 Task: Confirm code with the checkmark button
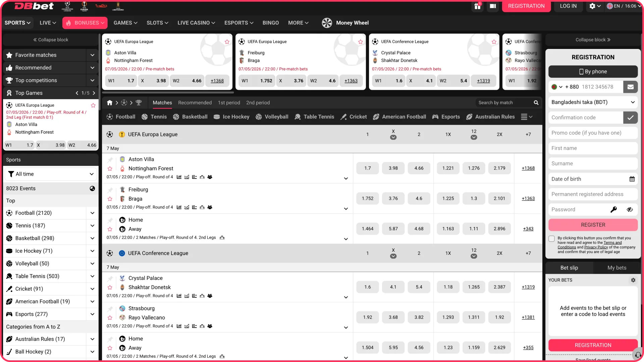pyautogui.click(x=630, y=117)
